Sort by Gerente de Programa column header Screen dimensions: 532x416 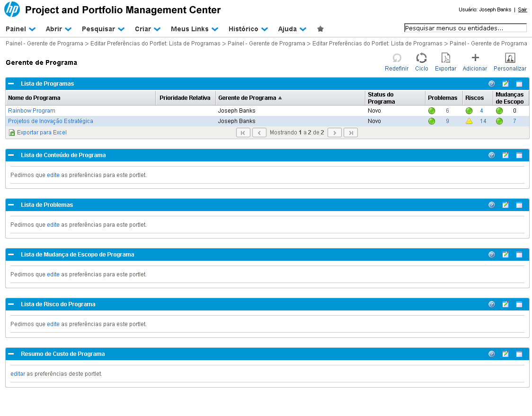click(247, 98)
